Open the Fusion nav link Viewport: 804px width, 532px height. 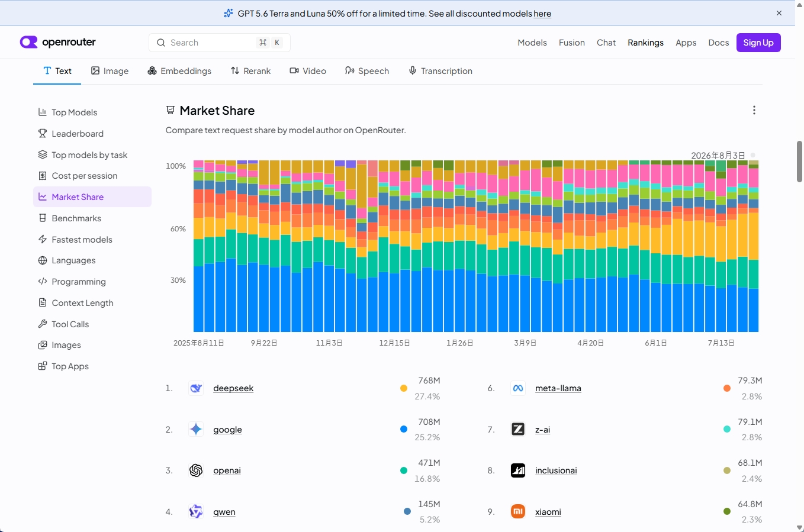572,43
